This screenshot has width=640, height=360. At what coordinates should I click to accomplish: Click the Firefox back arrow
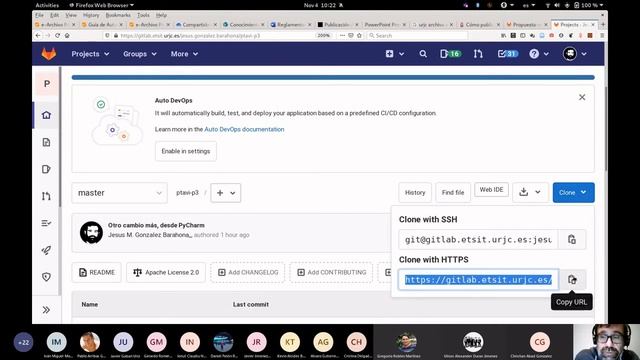pyautogui.click(x=38, y=36)
